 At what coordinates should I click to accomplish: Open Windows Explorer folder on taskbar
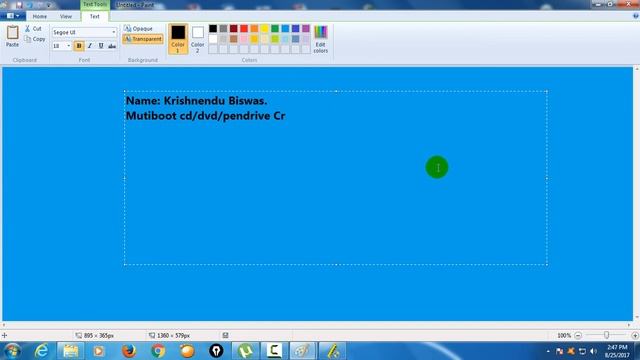pos(70,351)
